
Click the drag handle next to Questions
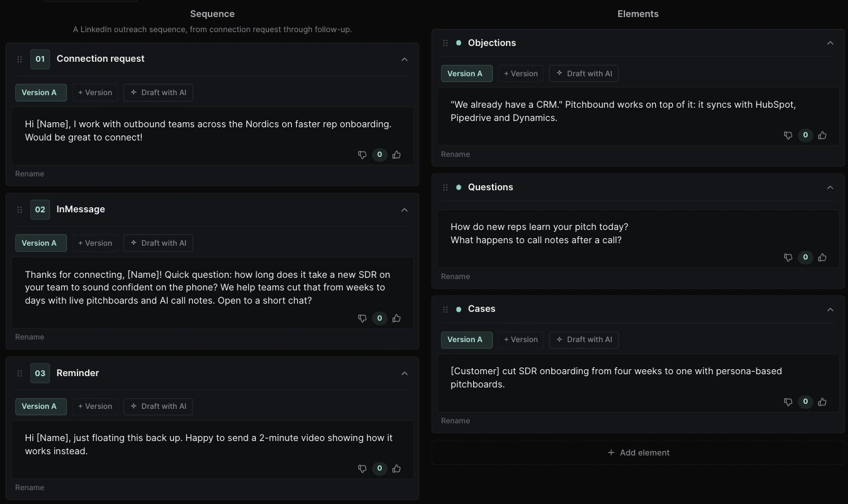(x=445, y=187)
